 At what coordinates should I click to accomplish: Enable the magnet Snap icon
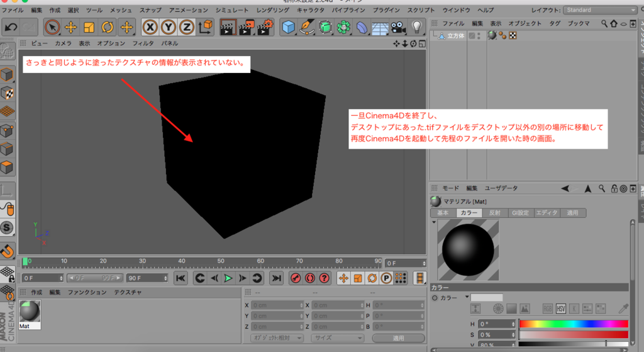coord(8,251)
